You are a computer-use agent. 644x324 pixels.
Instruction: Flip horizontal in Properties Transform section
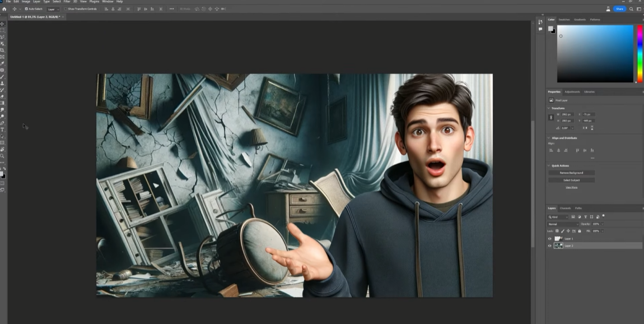click(x=585, y=128)
